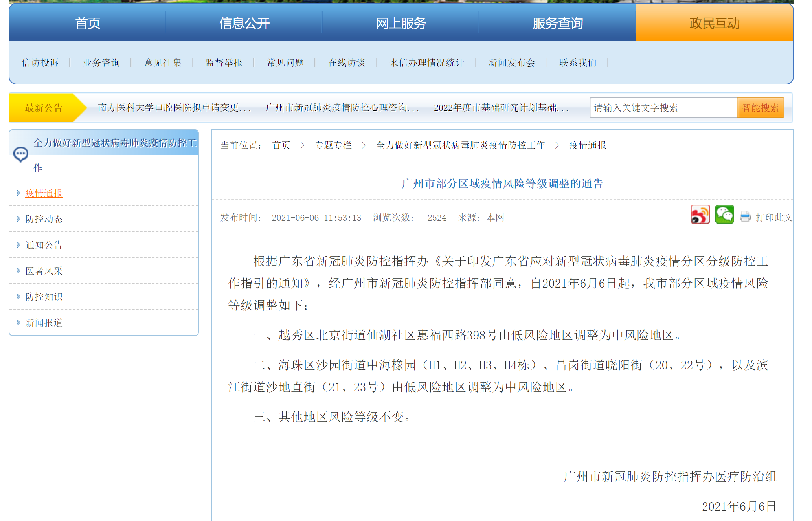Select 信访投诉 submenu item
The width and height of the screenshot is (812, 521).
point(40,62)
